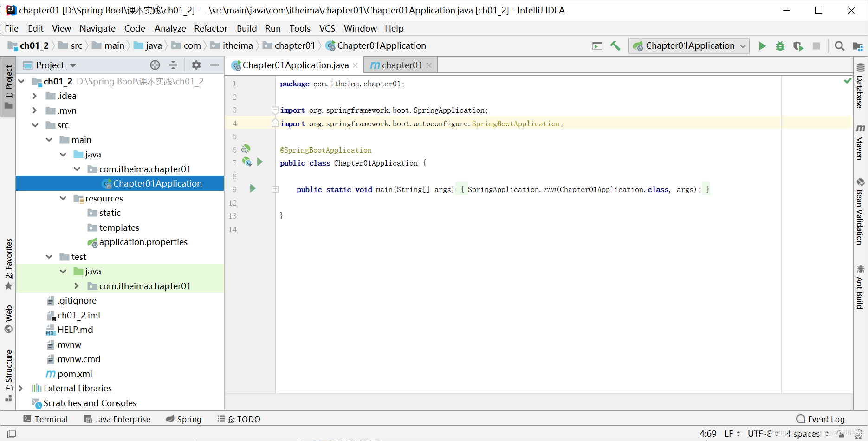This screenshot has height=441, width=868.
Task: Toggle the Web tool window
Action: [8, 319]
